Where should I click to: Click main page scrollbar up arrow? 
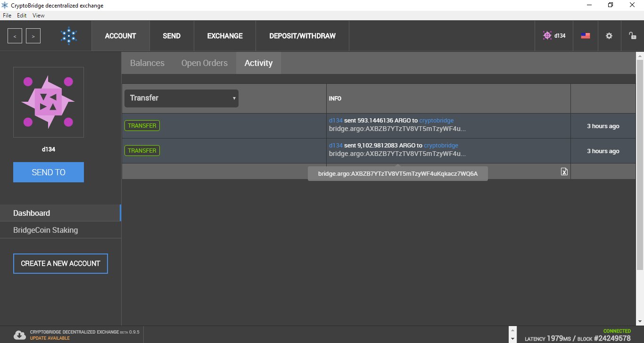coord(640,56)
